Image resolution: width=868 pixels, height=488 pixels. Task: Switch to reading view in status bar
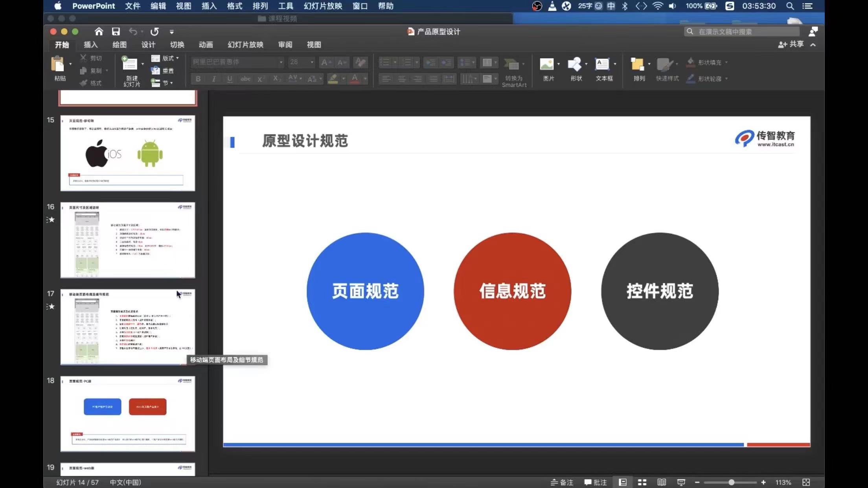[x=662, y=482]
